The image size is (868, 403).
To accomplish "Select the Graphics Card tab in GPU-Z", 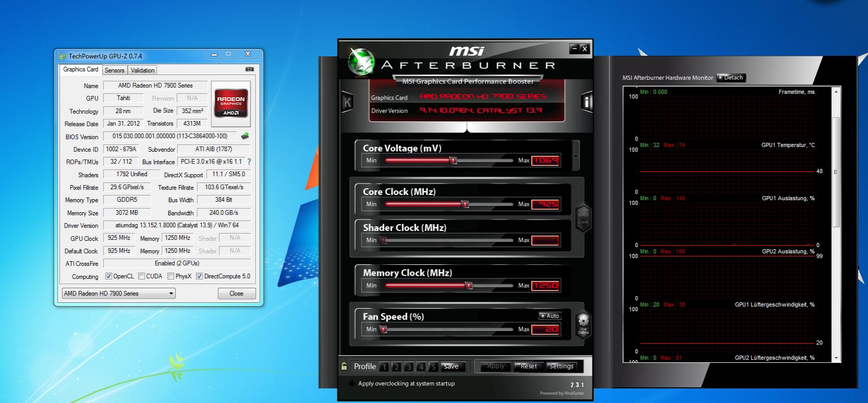I will click(x=81, y=69).
